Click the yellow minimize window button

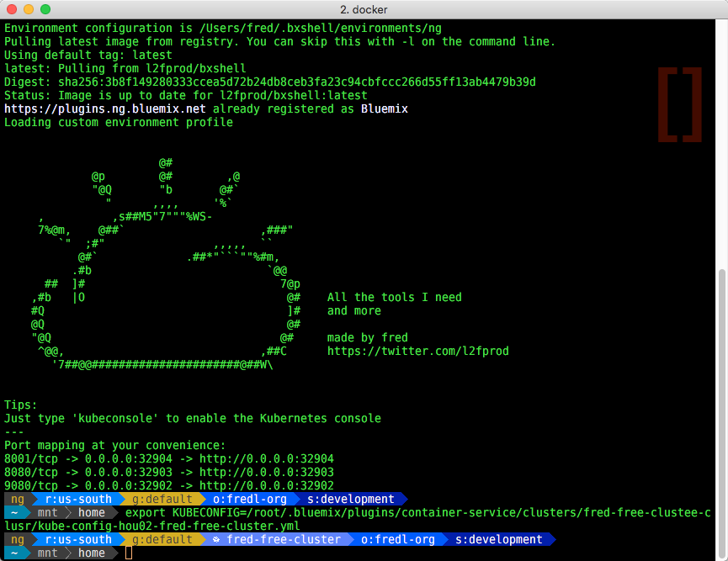(x=29, y=9)
